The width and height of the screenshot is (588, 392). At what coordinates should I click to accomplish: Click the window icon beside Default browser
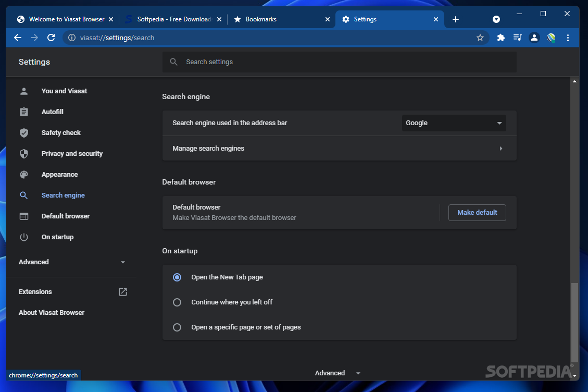pos(24,216)
